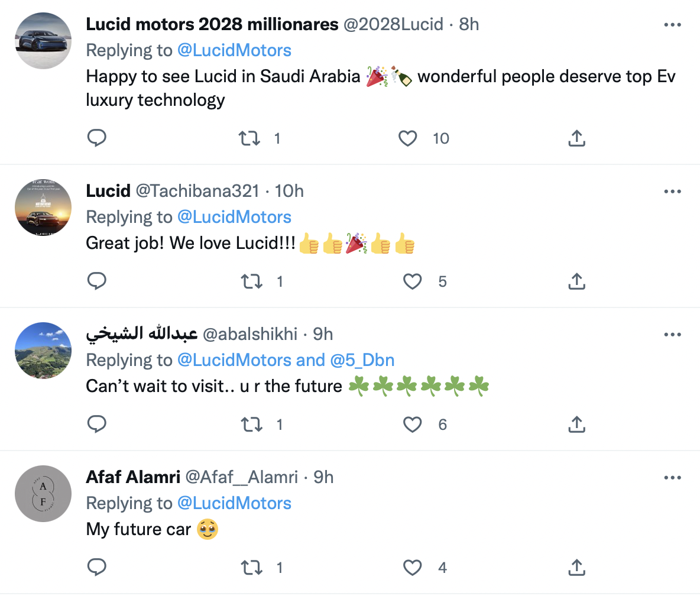
Task: Open عبدالله الشيخي's profile avatar
Action: [43, 351]
